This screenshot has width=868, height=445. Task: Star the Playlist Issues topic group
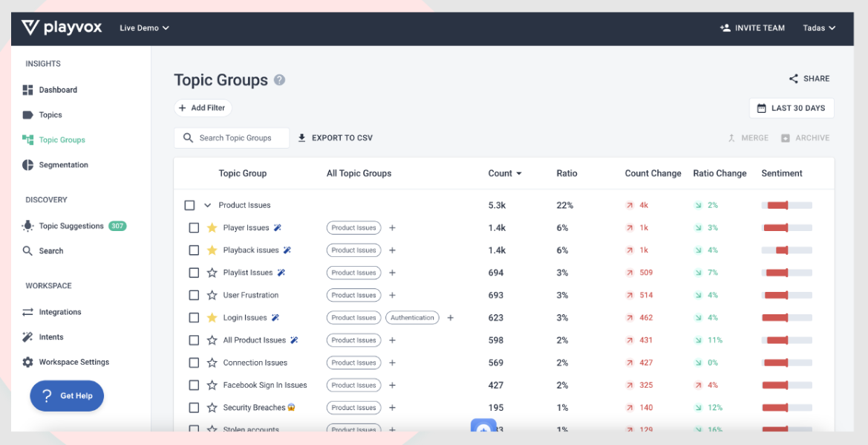click(x=212, y=273)
